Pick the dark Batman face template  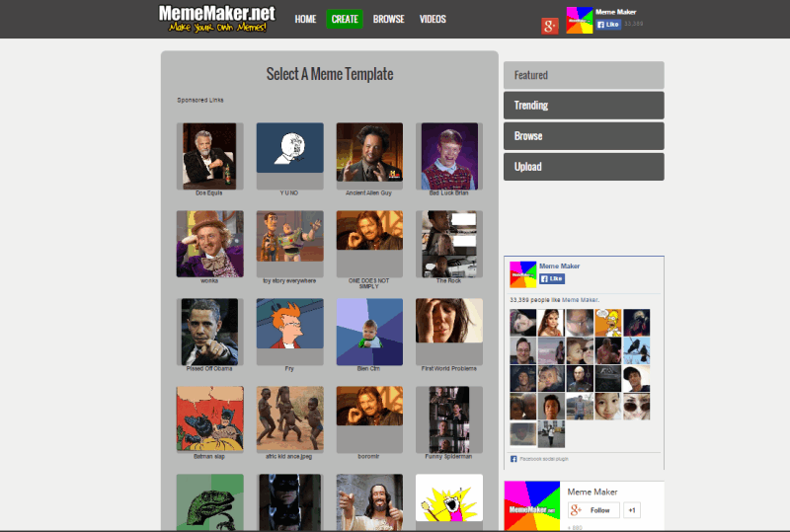click(289, 502)
